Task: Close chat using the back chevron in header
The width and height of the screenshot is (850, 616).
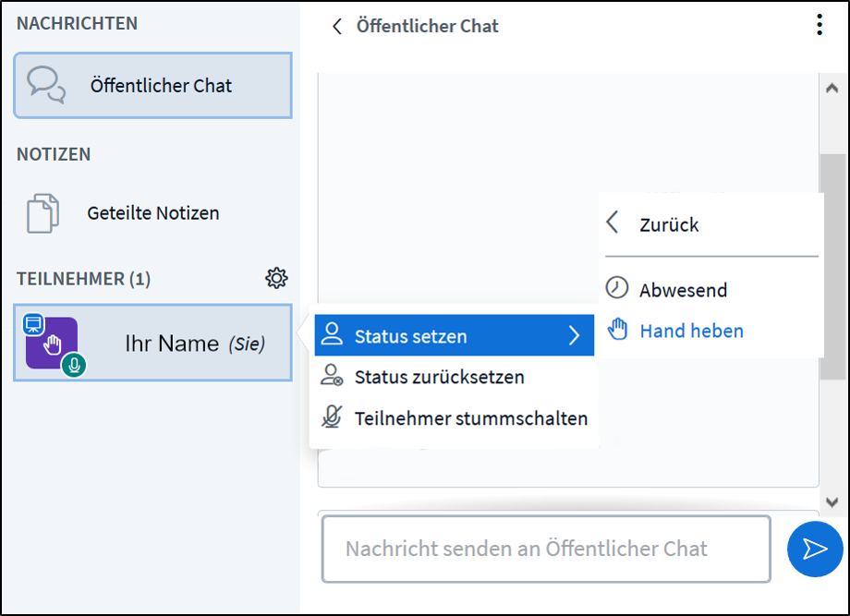Action: (x=337, y=27)
